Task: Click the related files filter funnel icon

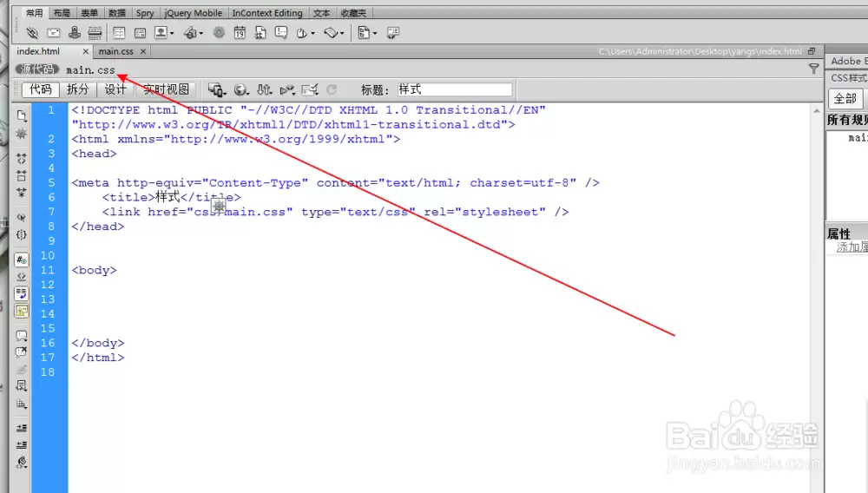Action: 813,69
